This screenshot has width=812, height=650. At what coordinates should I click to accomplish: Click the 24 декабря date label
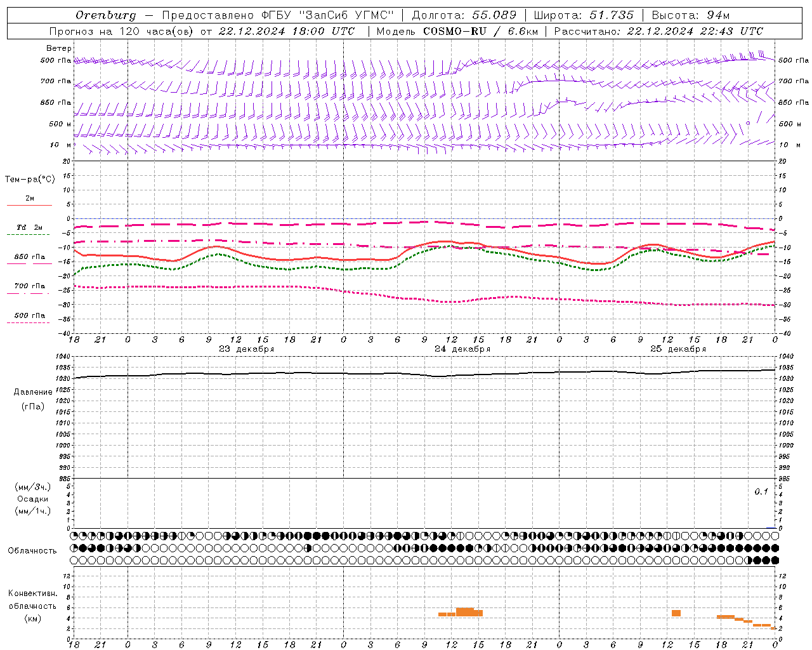point(462,349)
